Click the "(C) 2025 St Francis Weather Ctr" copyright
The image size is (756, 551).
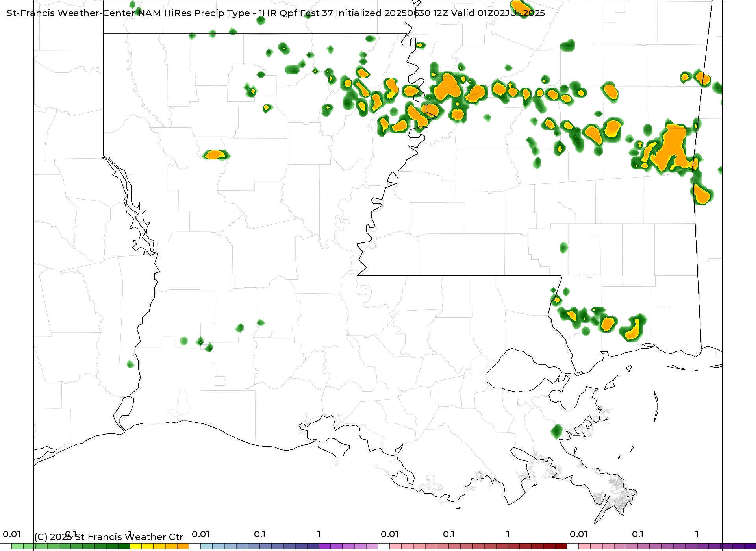(109, 537)
